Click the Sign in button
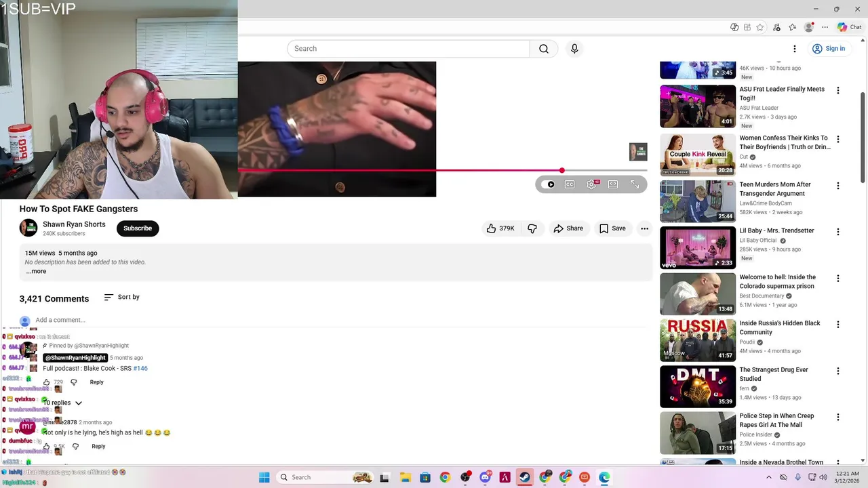The image size is (868, 488). coord(829,49)
